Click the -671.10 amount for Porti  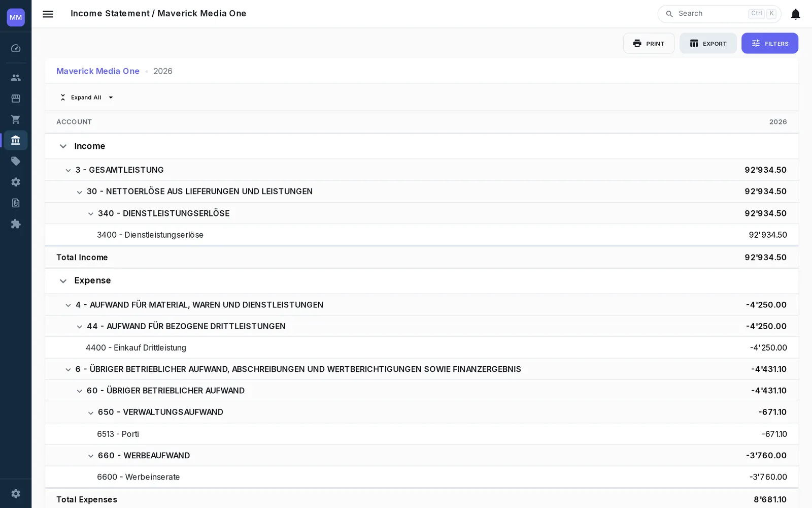pyautogui.click(x=774, y=434)
